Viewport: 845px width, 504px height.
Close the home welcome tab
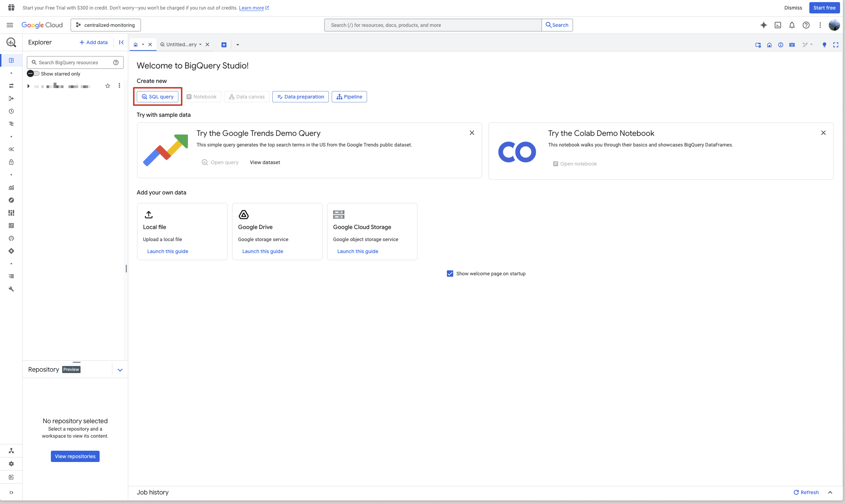[x=150, y=44]
